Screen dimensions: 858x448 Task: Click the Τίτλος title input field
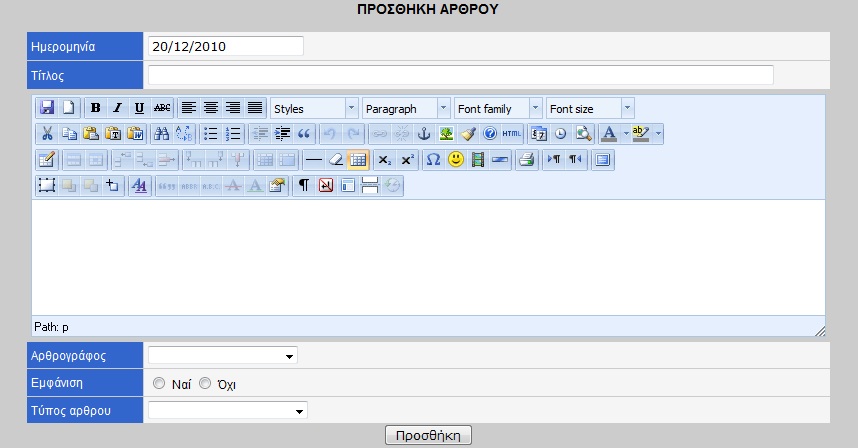coord(461,75)
